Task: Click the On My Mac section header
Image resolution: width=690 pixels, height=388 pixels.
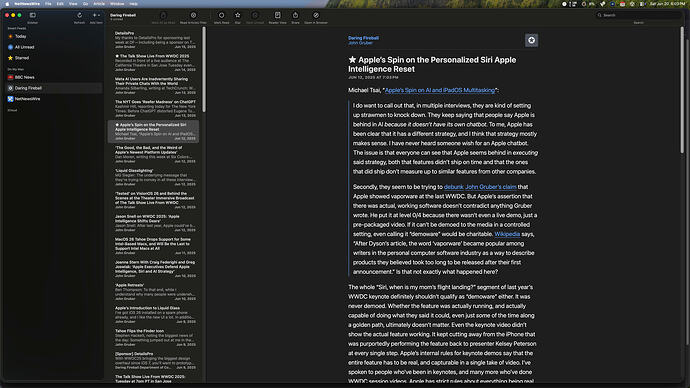Action: tap(16, 69)
